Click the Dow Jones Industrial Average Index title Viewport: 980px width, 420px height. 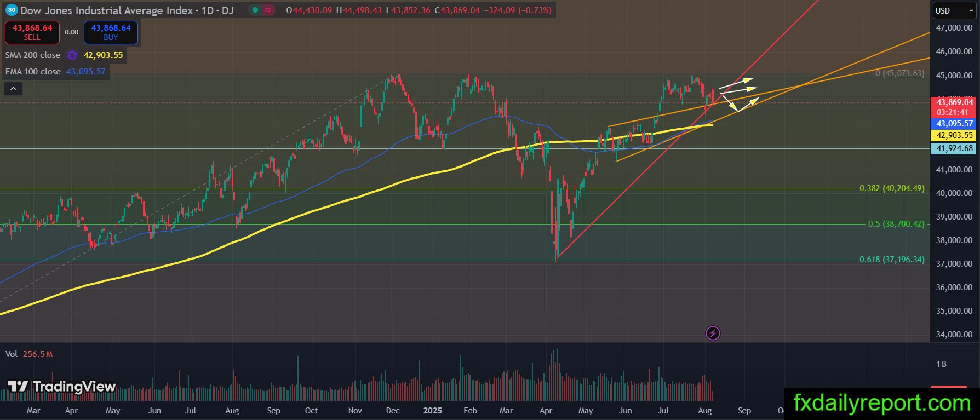[x=107, y=10]
